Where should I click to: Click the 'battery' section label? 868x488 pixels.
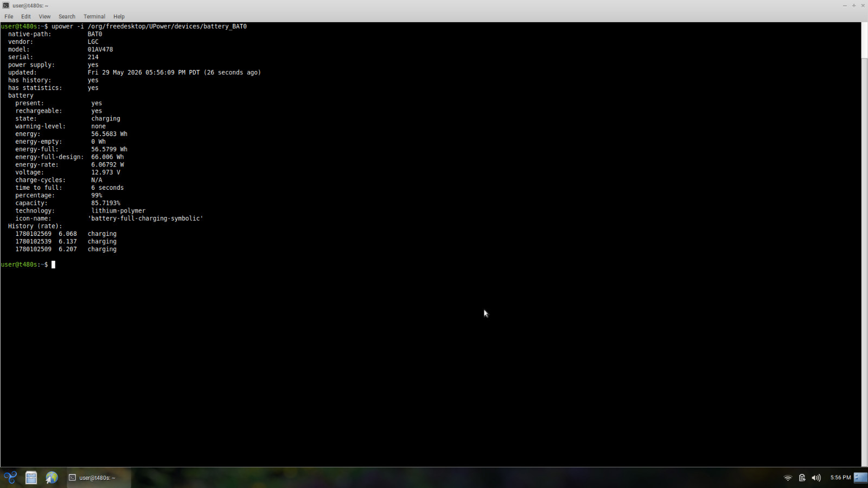[x=21, y=95]
